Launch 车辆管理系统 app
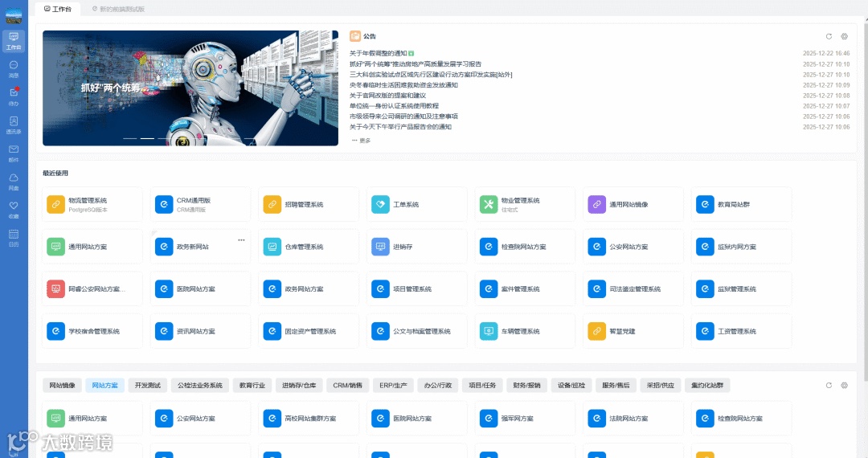 [525, 331]
